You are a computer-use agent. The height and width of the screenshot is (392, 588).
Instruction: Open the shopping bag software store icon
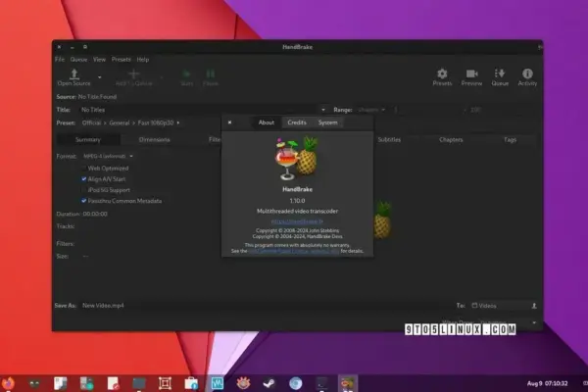coord(191,383)
